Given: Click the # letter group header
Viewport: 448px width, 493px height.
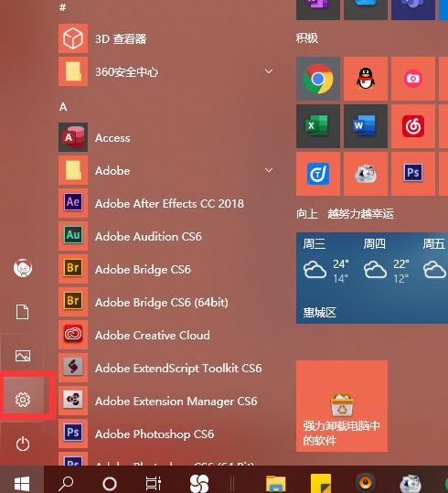Looking at the screenshot, I should click(x=62, y=7).
